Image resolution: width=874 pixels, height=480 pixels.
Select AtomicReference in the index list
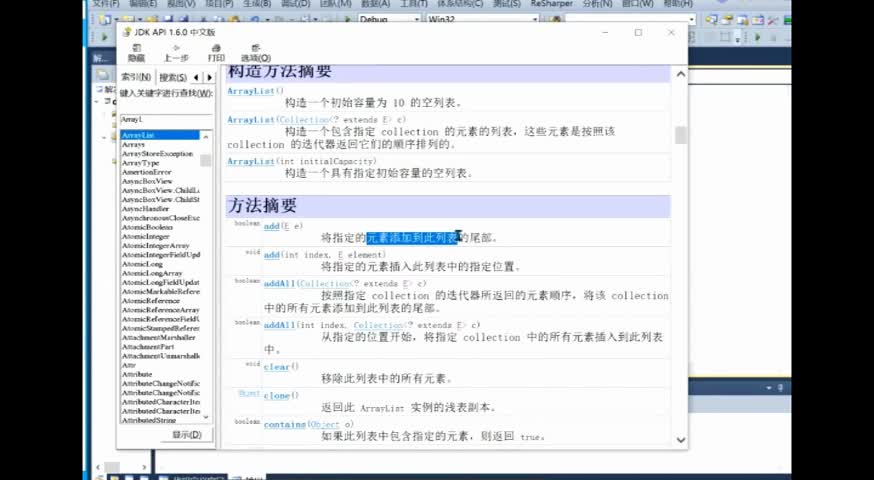click(150, 300)
